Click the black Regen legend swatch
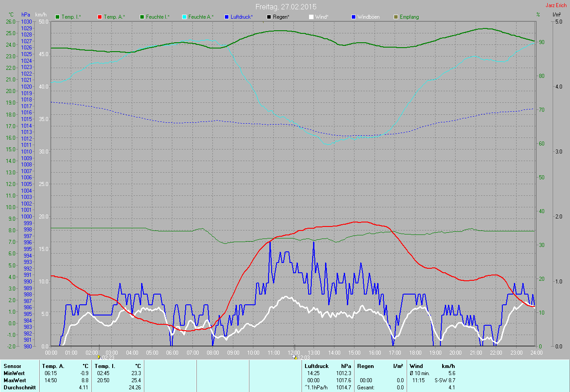This screenshot has height=392, width=570. [x=269, y=17]
